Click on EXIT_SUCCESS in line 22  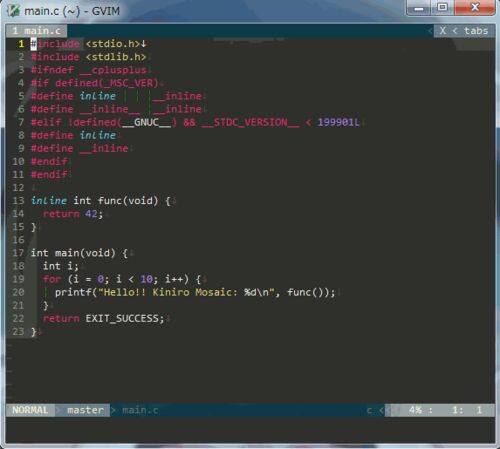click(122, 318)
